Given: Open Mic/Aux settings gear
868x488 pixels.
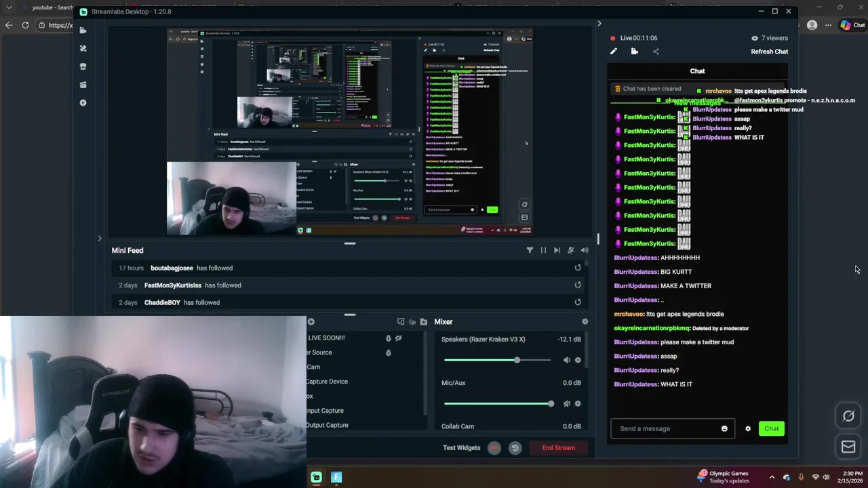Looking at the screenshot, I should click(x=578, y=404).
